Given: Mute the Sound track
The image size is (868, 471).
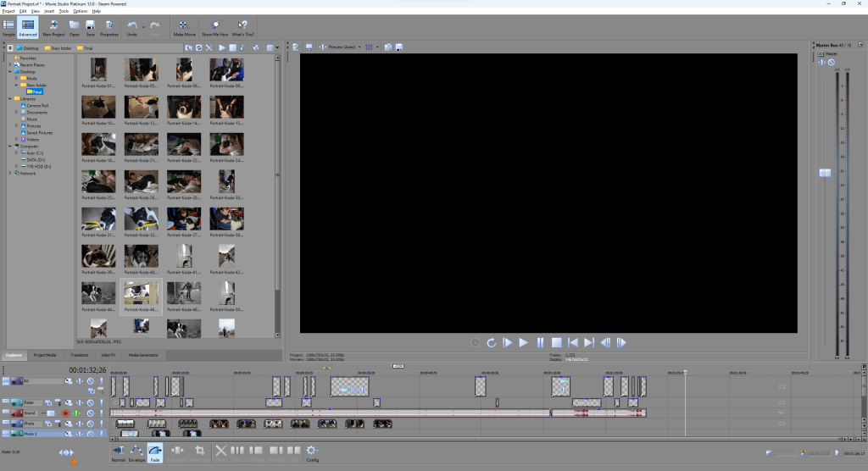Looking at the screenshot, I should coord(90,413).
